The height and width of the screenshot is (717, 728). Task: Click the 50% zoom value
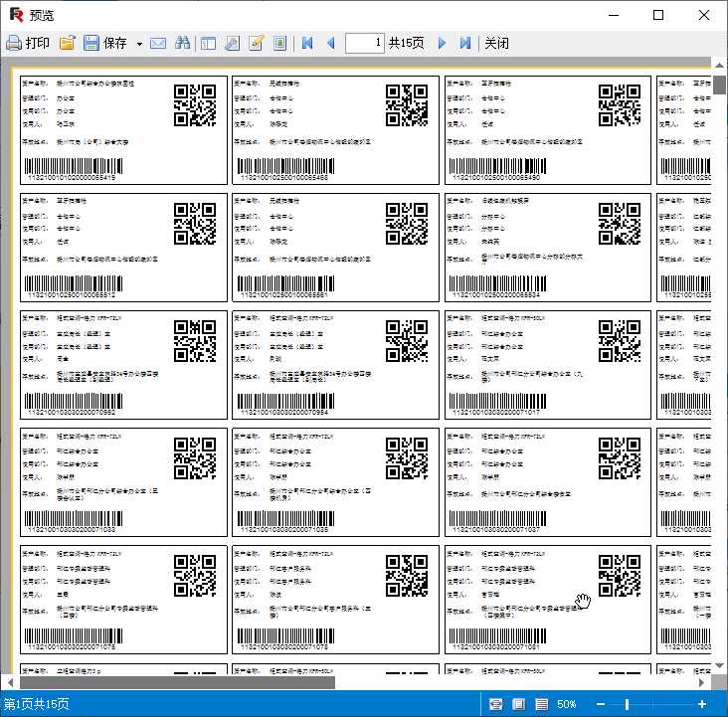567,704
